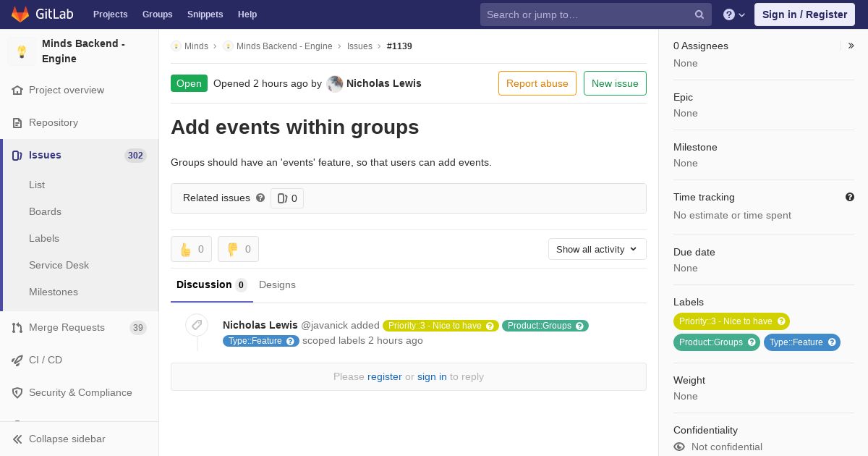Click Nicholas Lewis avatar in header
This screenshot has width=868, height=456.
[335, 84]
